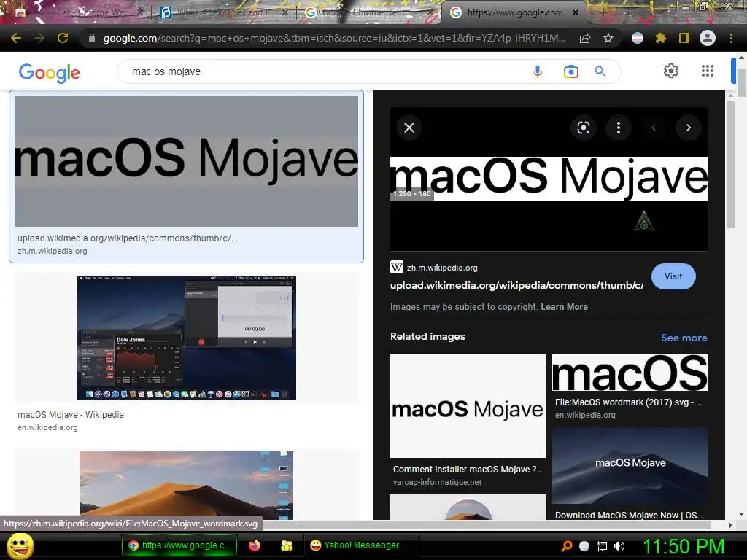Open the Extensions puzzle icon
747x560 pixels.
660,38
